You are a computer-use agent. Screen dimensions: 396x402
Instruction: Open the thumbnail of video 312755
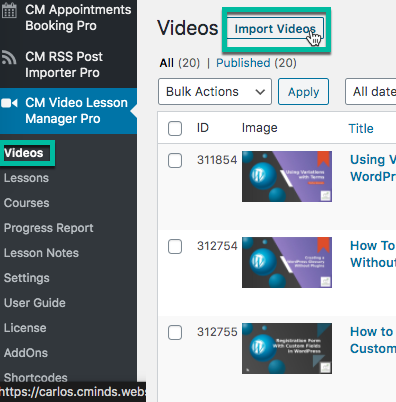click(287, 349)
